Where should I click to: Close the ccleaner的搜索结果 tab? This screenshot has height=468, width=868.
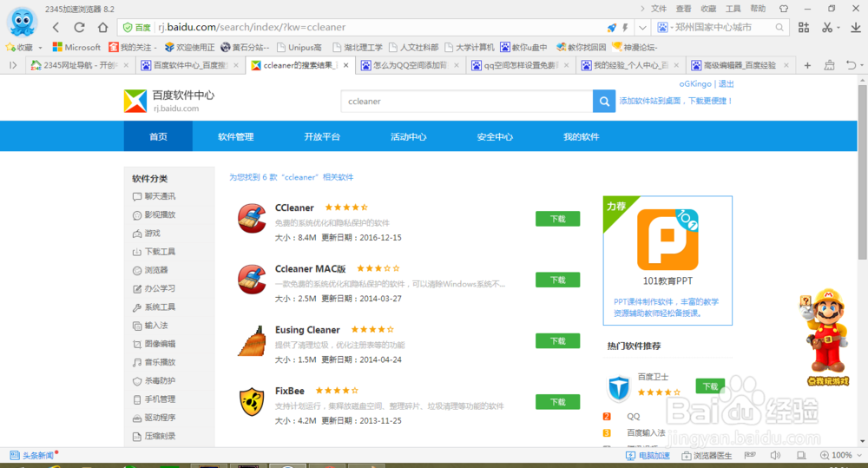point(346,65)
